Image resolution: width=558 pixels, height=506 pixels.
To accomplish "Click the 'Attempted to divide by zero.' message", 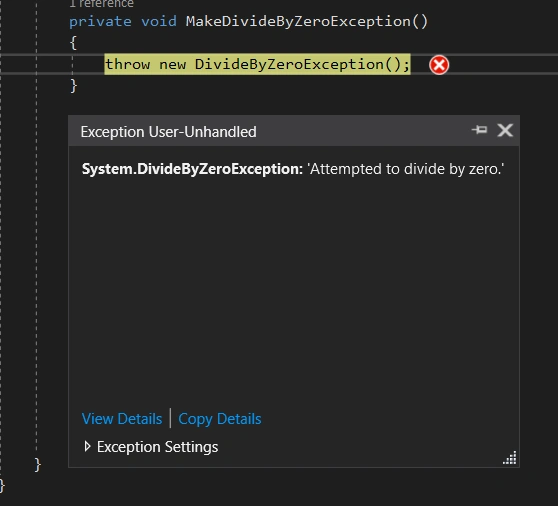I will [405, 169].
